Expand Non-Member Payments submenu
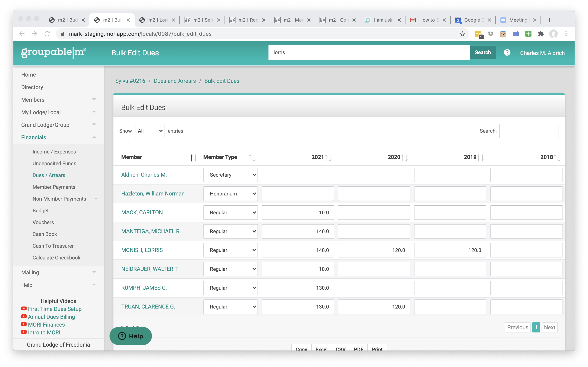Image resolution: width=588 pixels, height=367 pixels. coord(96,199)
